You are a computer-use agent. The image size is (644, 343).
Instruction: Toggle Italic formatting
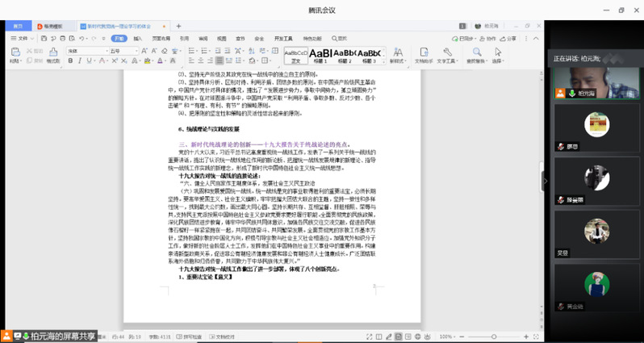81,61
